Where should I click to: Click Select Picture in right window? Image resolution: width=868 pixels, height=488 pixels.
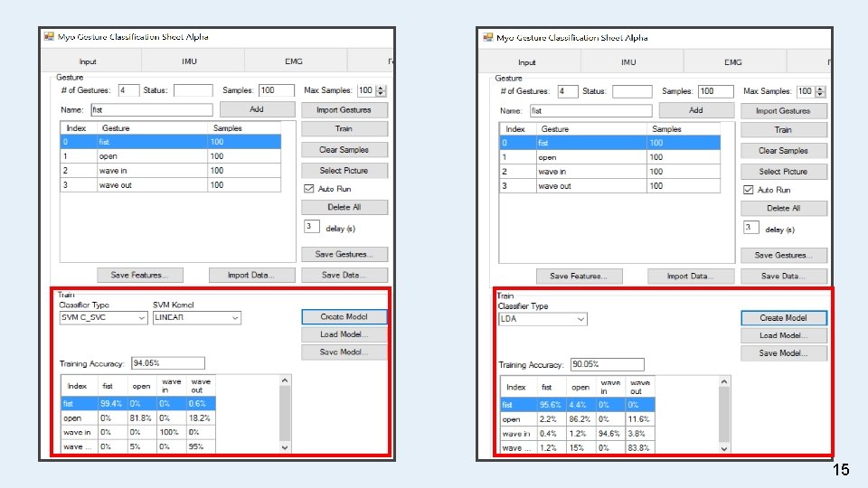tap(784, 172)
